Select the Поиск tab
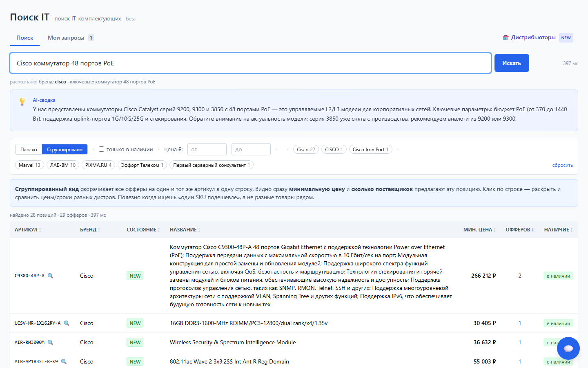Image resolution: width=588 pixels, height=368 pixels. click(x=25, y=38)
